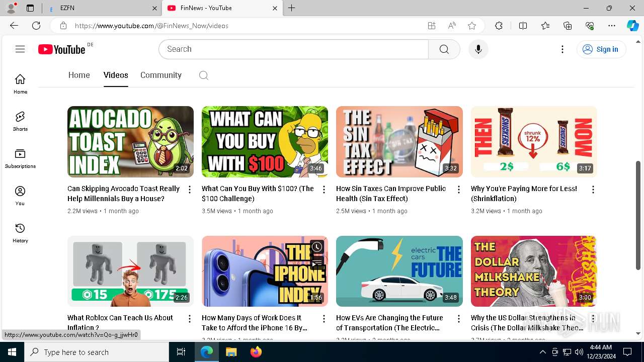Play the Then and Now Snickers thumbnail

coord(534,142)
